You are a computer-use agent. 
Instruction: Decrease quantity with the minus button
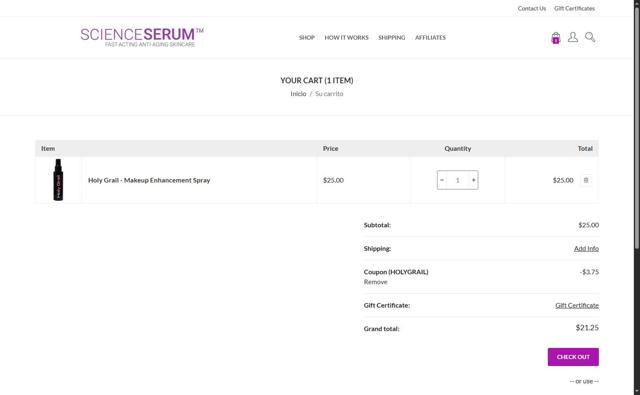click(442, 180)
